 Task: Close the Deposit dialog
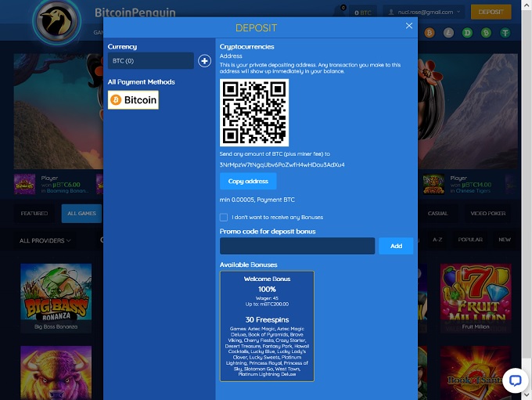(408, 26)
